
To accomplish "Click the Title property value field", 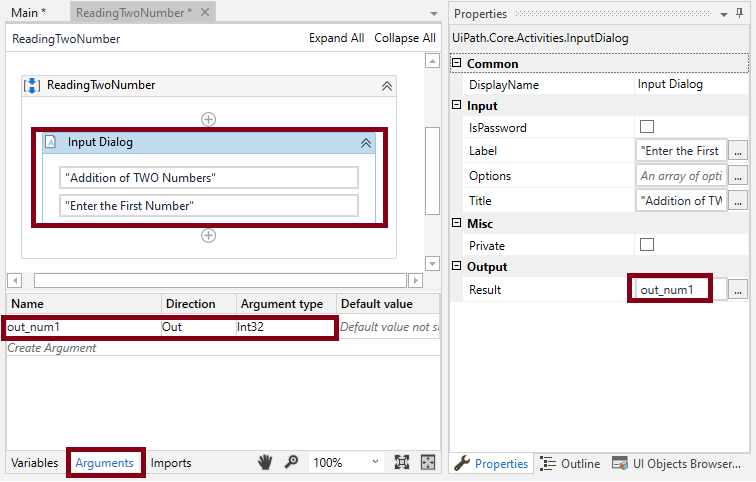I will (x=681, y=201).
